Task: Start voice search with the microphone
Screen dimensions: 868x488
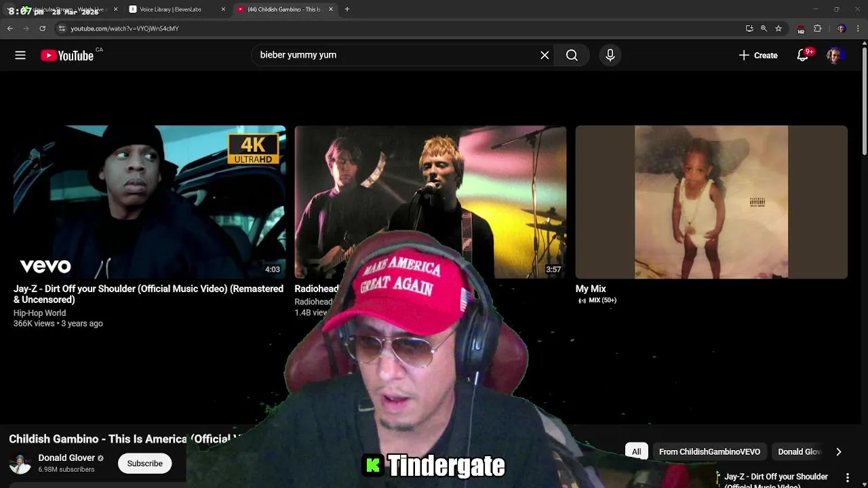Action: click(x=610, y=56)
